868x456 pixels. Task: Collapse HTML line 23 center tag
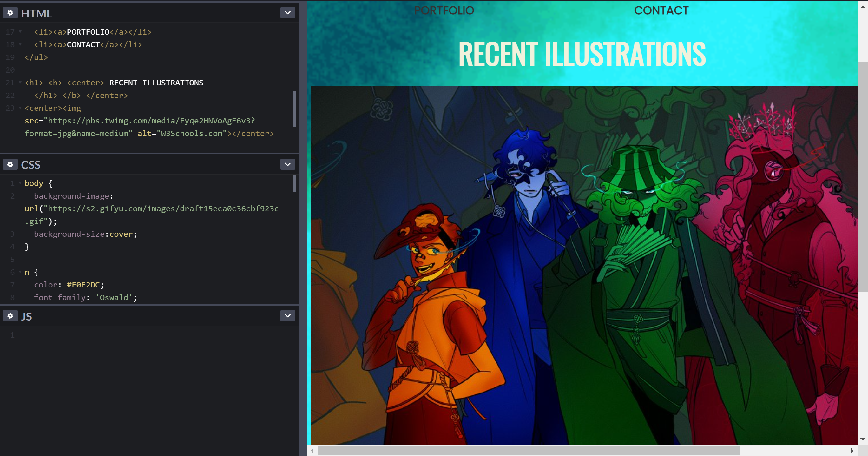[20, 108]
